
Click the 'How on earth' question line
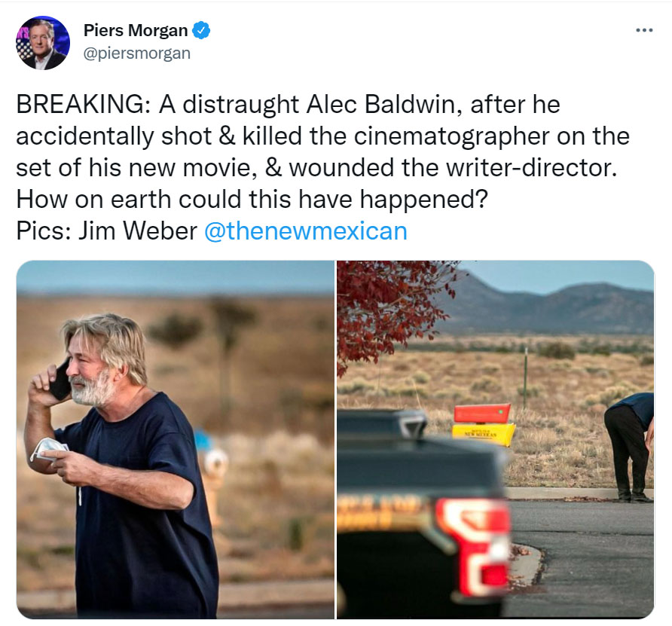pyautogui.click(x=252, y=199)
